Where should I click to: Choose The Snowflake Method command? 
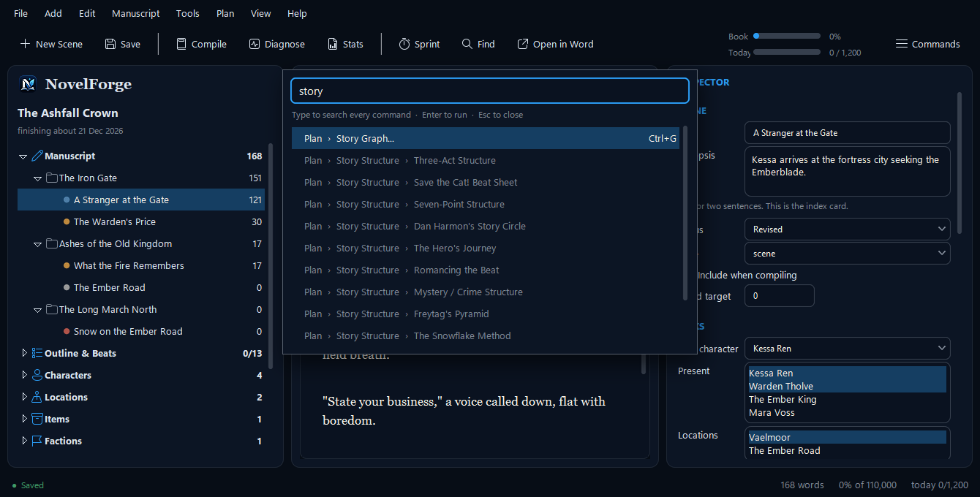pos(486,335)
